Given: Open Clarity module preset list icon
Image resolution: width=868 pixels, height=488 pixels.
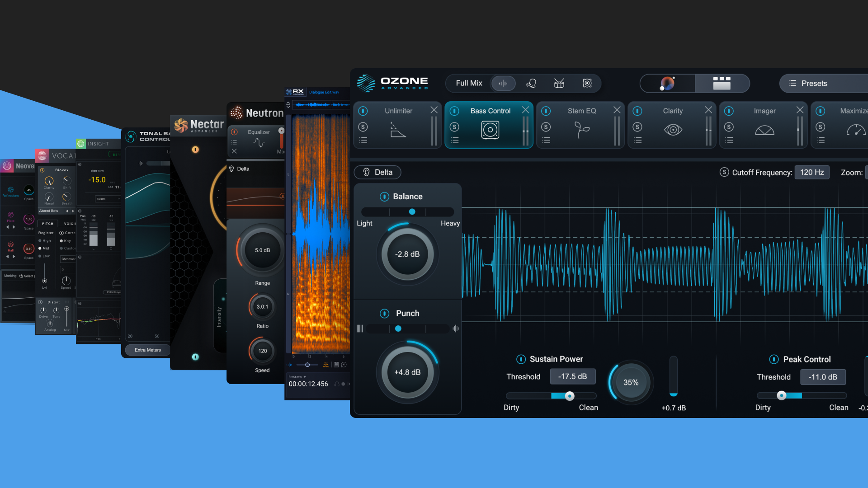Looking at the screenshot, I should (637, 141).
